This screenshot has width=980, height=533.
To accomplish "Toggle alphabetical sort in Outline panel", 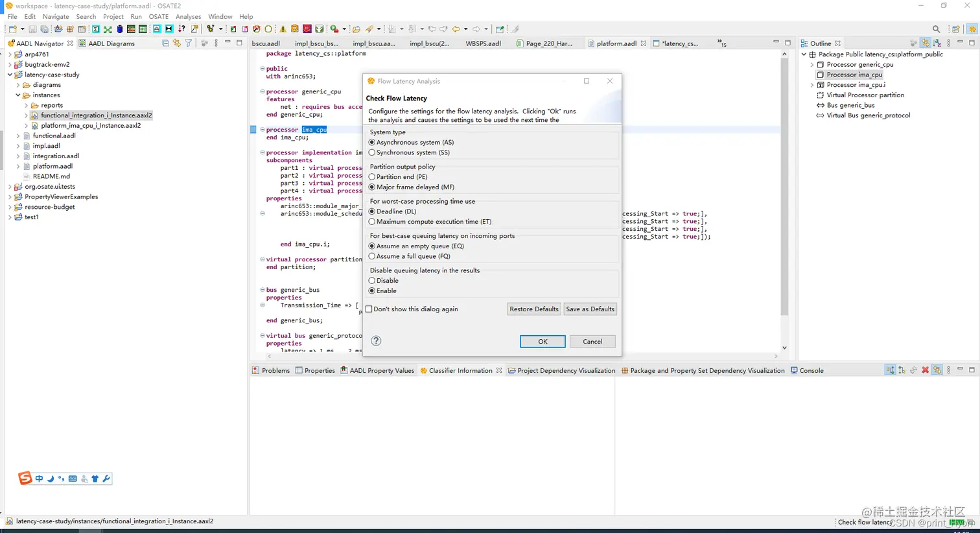I will tap(937, 43).
